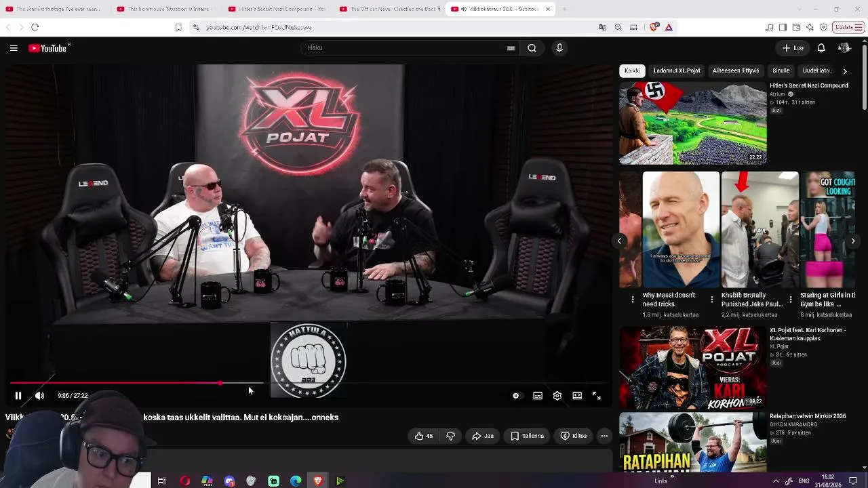
Task: Open the XL Pojat feat. Kari Korhonen title
Action: tap(808, 334)
